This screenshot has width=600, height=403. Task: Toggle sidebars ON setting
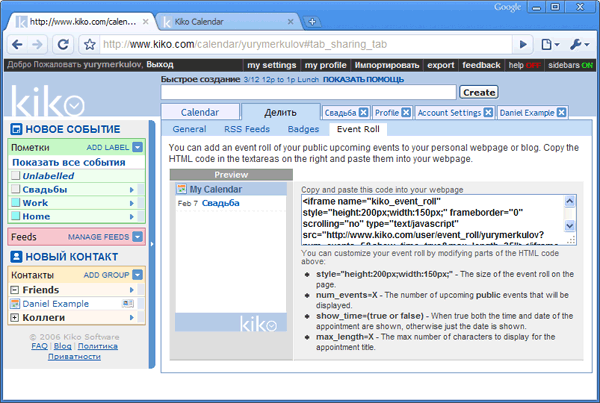pos(570,65)
